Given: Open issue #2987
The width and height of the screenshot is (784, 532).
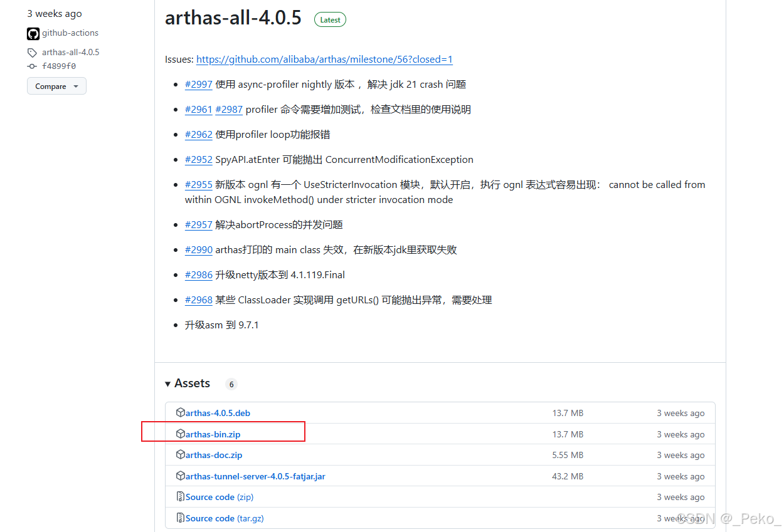Looking at the screenshot, I should click(229, 110).
